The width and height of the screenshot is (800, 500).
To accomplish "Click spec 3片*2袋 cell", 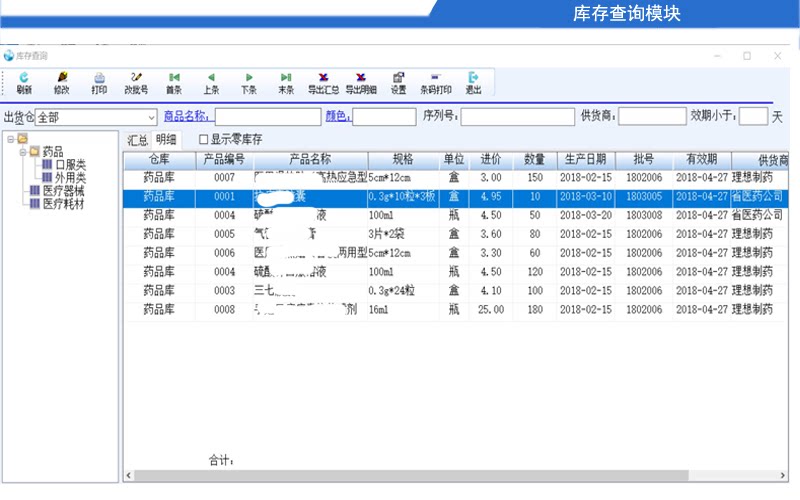I will coord(403,234).
